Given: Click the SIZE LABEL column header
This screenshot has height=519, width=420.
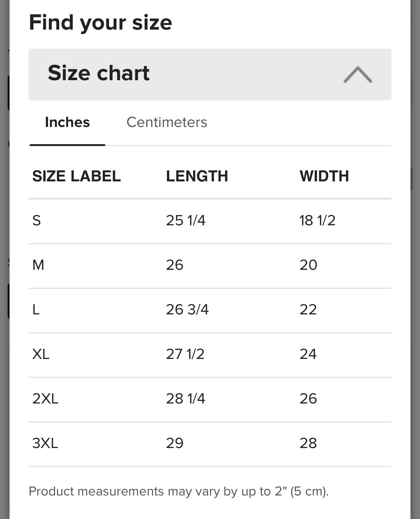Looking at the screenshot, I should [x=76, y=176].
